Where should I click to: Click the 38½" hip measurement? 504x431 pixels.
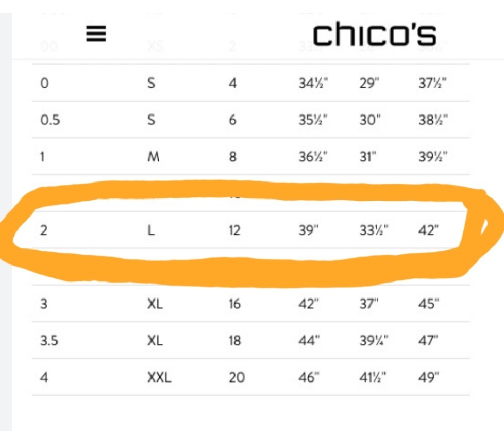click(433, 120)
